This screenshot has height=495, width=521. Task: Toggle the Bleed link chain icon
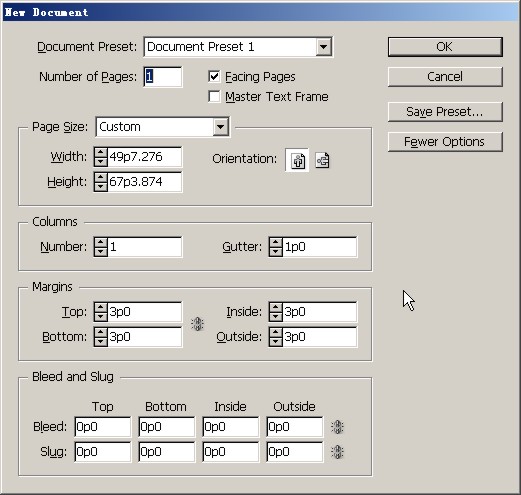point(337,427)
